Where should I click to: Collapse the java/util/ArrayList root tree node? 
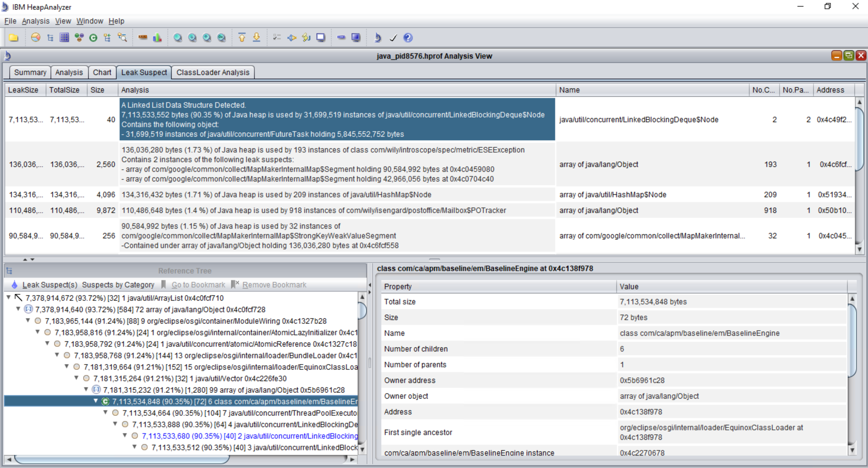coord(9,298)
